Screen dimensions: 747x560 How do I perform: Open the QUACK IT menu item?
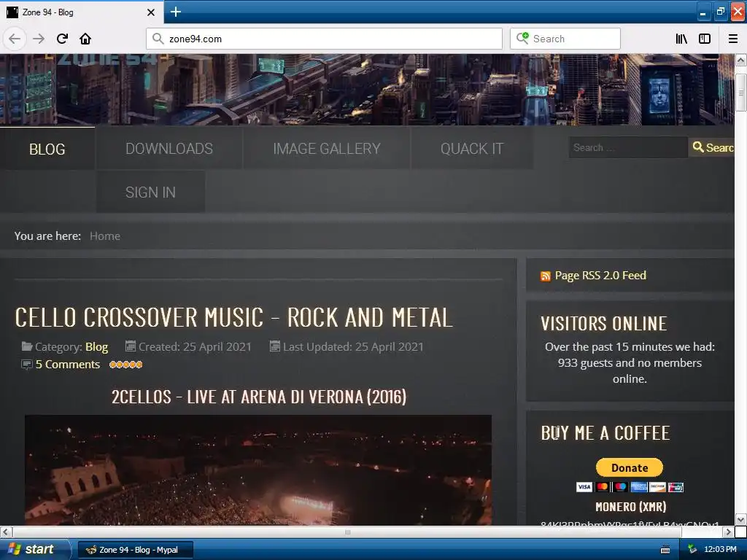point(472,149)
